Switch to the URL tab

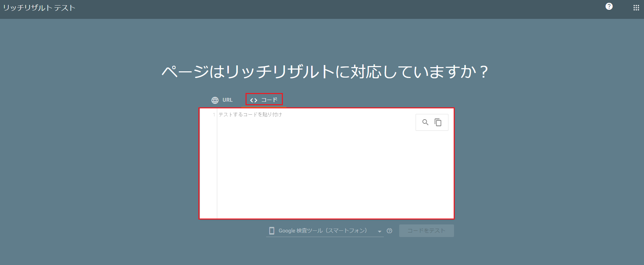222,100
